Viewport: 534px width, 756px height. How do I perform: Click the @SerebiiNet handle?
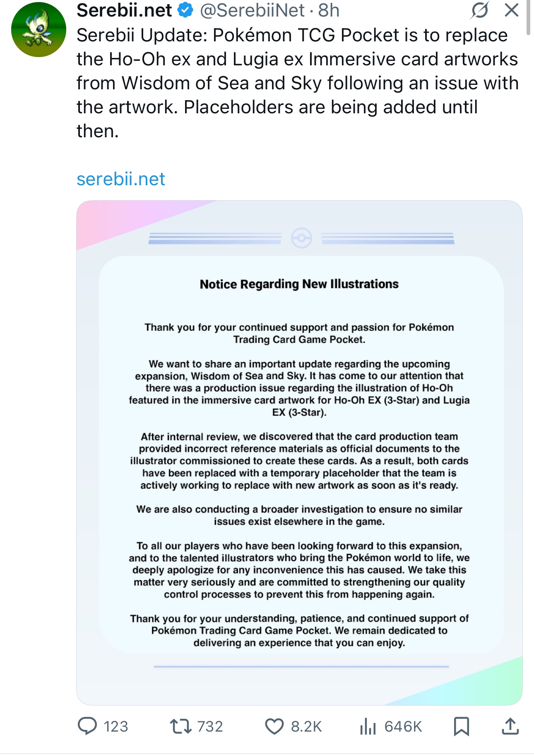pyautogui.click(x=252, y=10)
